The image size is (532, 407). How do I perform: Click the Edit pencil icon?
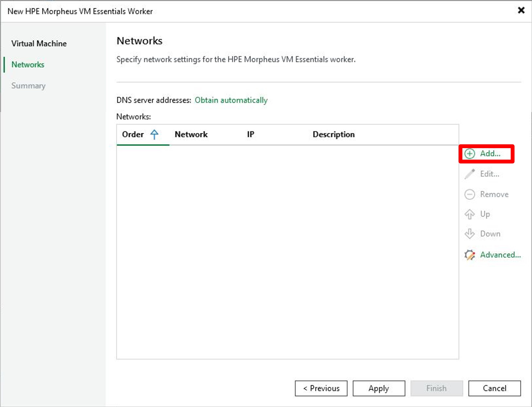click(470, 174)
